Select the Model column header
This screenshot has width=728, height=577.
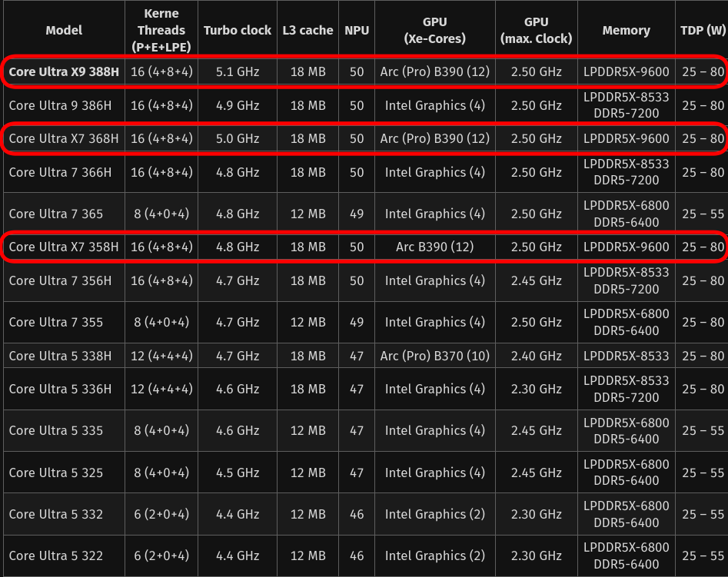[64, 30]
